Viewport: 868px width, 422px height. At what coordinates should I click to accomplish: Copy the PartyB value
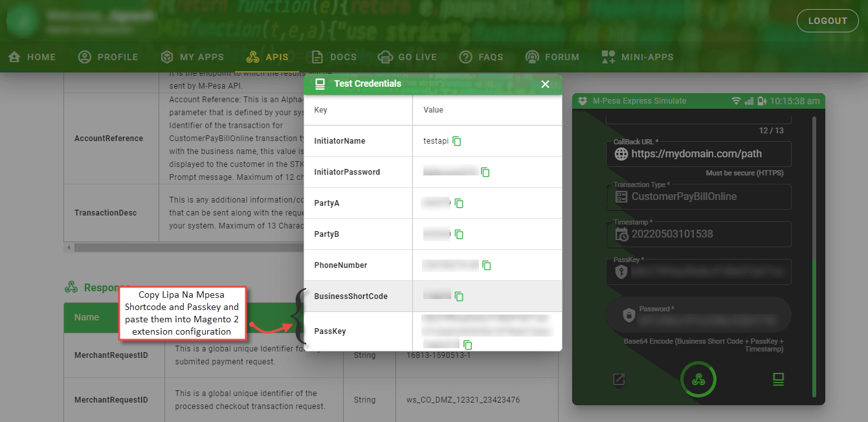(459, 234)
